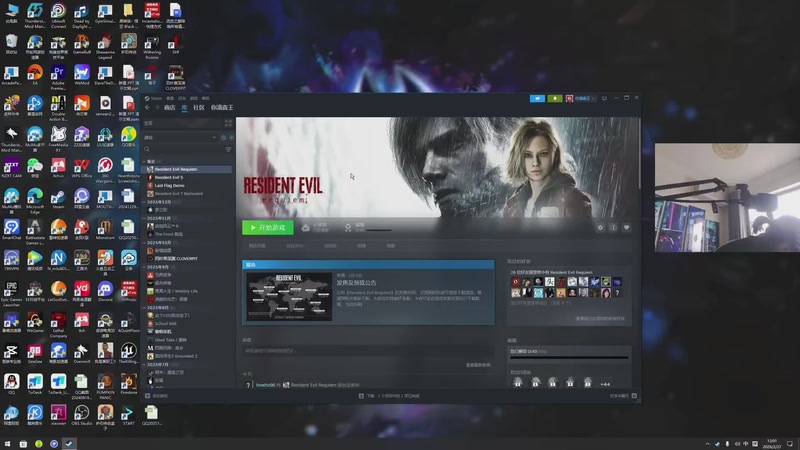Select Resident Evil Requiem in library list
The height and width of the screenshot is (450, 800).
click(x=187, y=169)
